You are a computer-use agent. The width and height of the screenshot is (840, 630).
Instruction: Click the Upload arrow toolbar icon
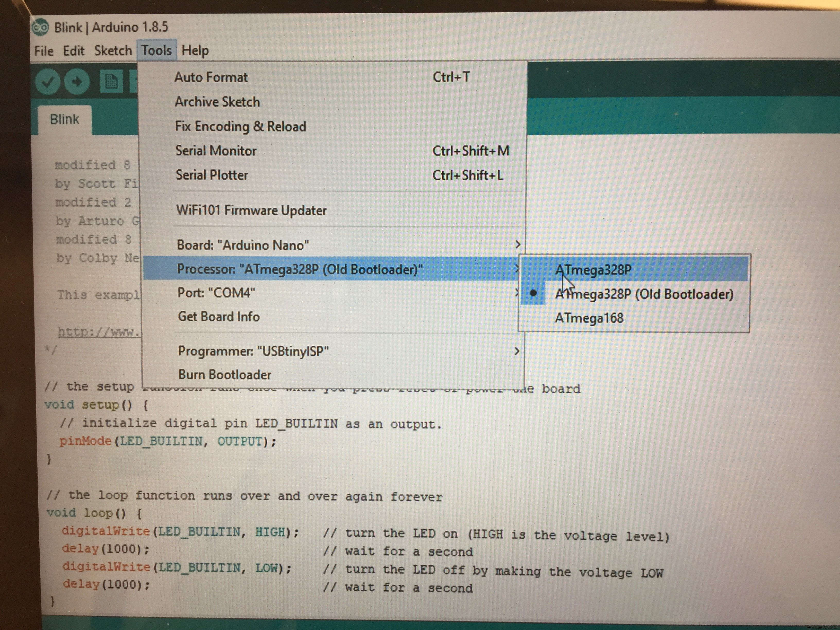coord(77,81)
